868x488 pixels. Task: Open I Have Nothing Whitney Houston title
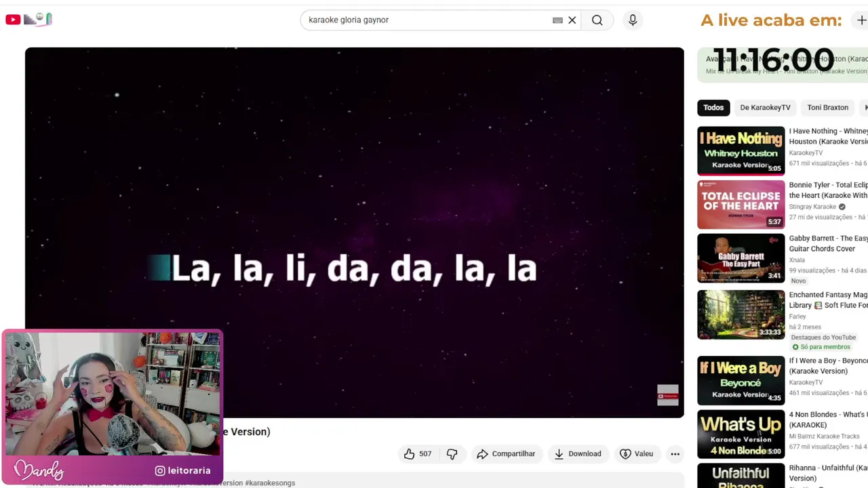828,136
